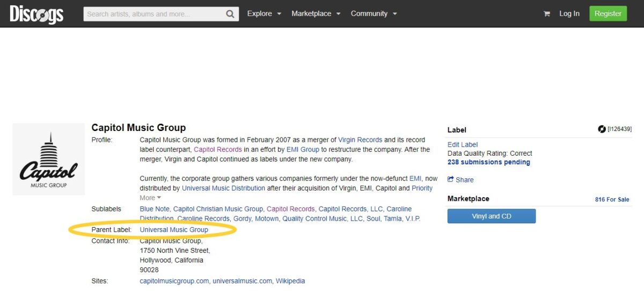
Task: Visit universalmusic.com site link
Action: (243, 281)
